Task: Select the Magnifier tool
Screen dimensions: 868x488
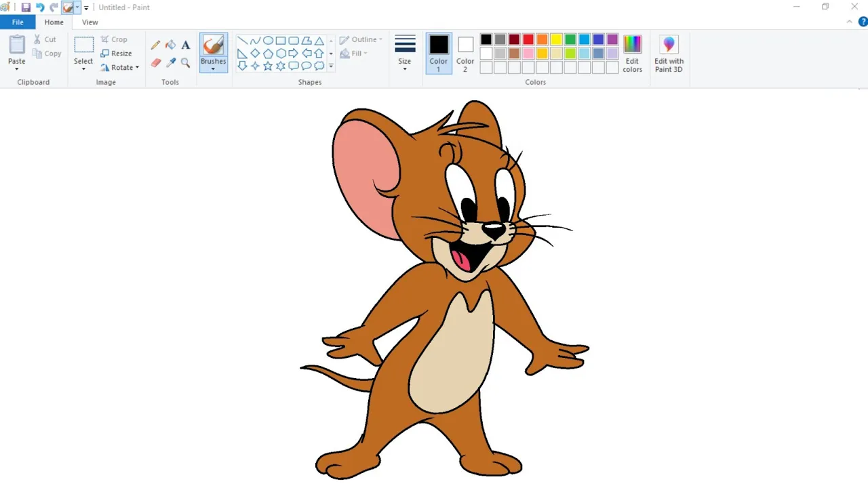Action: (x=185, y=62)
